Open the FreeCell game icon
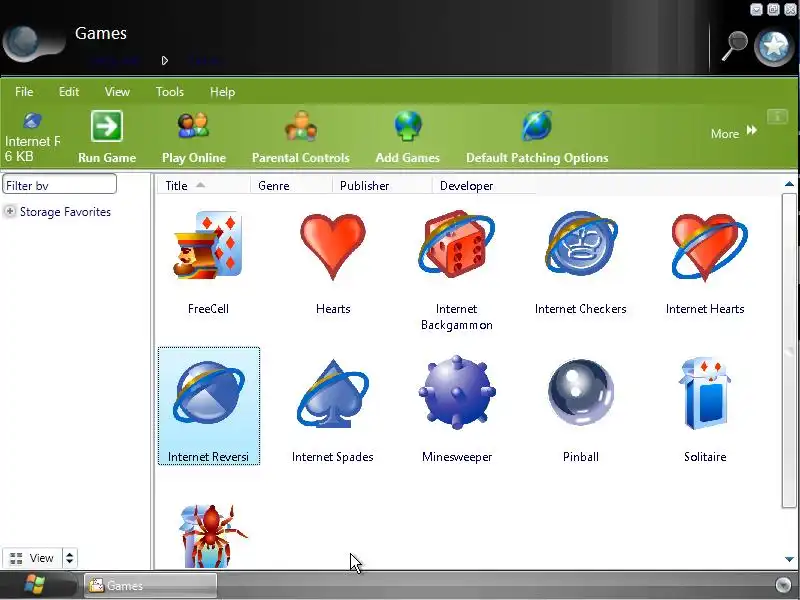800x600 pixels. coord(208,245)
